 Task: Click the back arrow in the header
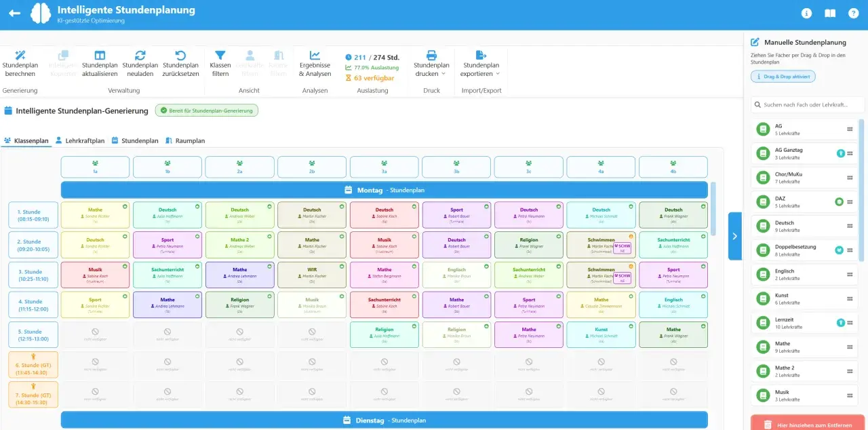pos(14,14)
